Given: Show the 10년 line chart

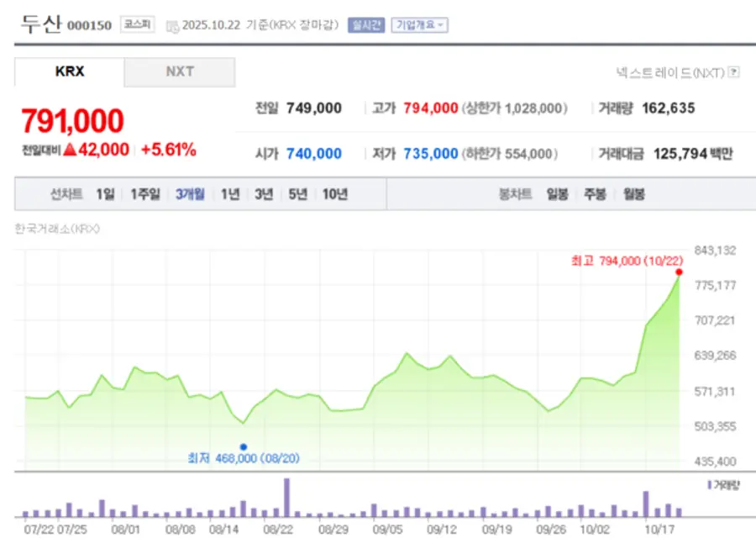Looking at the screenshot, I should tap(334, 194).
